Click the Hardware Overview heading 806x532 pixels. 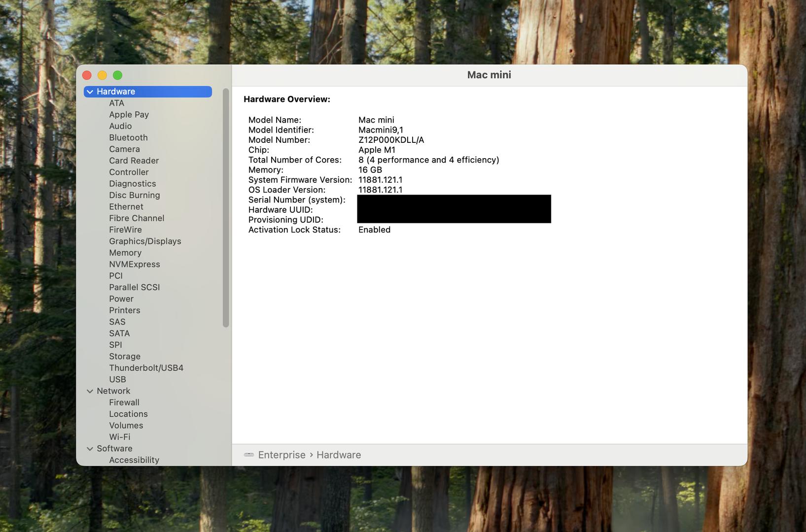tap(287, 99)
